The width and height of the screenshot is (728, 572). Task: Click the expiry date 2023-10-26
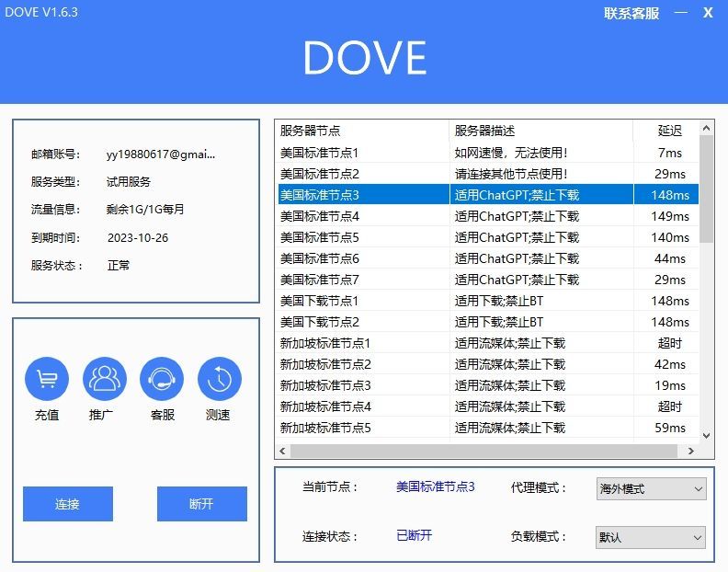pos(138,238)
